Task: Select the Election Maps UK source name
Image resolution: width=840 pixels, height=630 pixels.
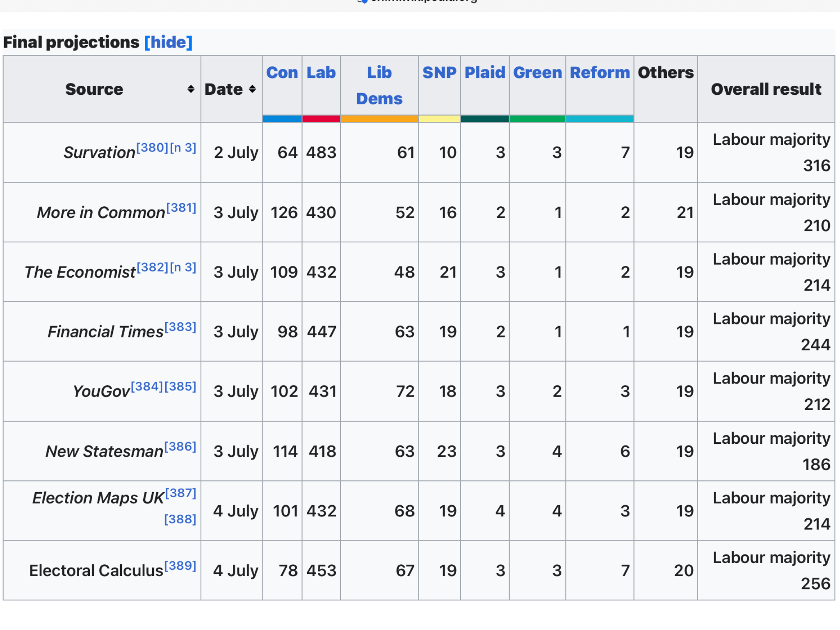Action: point(98,498)
